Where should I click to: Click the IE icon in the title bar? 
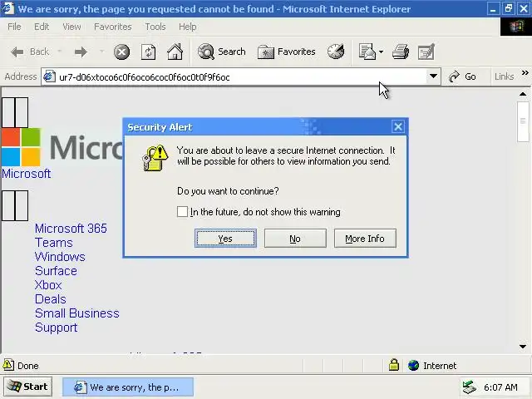pos(8,8)
